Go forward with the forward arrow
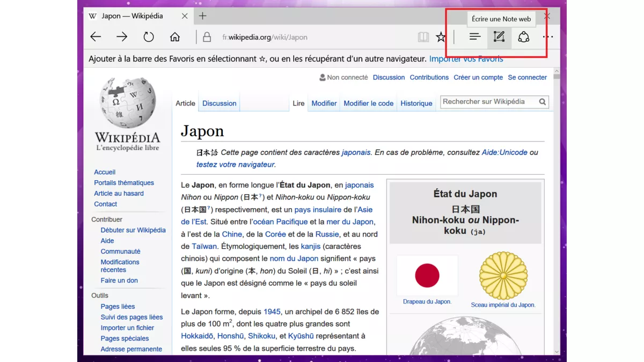644x362 pixels. (122, 37)
